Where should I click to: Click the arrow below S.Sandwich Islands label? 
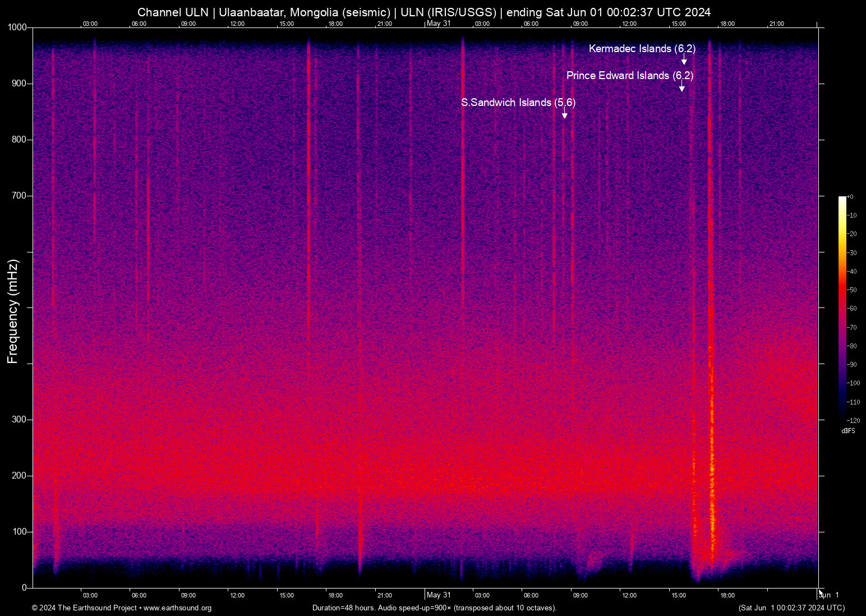click(x=565, y=114)
